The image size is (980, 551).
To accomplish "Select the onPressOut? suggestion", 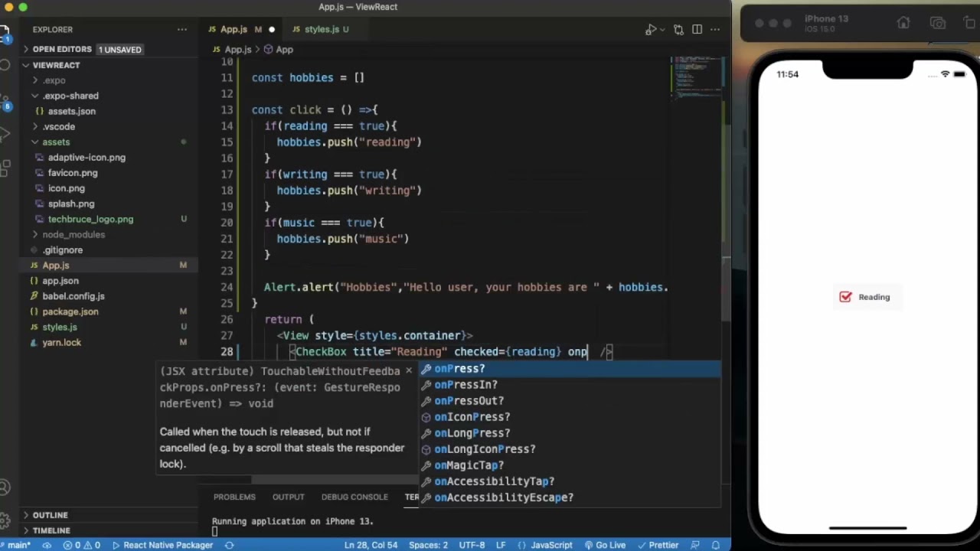I will (570, 401).
